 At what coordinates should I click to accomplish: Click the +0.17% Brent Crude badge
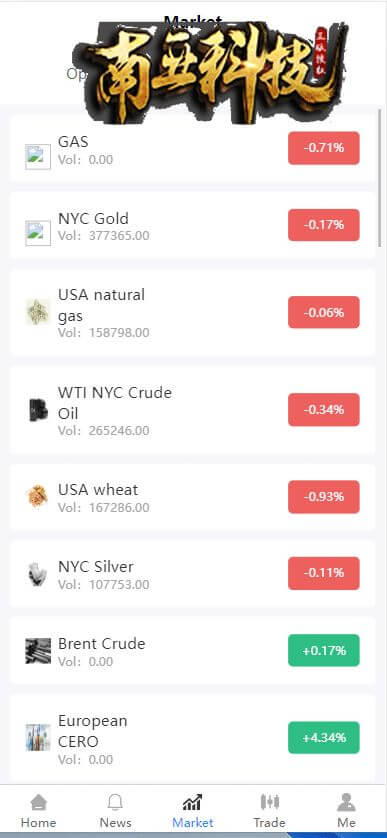pyautogui.click(x=324, y=650)
